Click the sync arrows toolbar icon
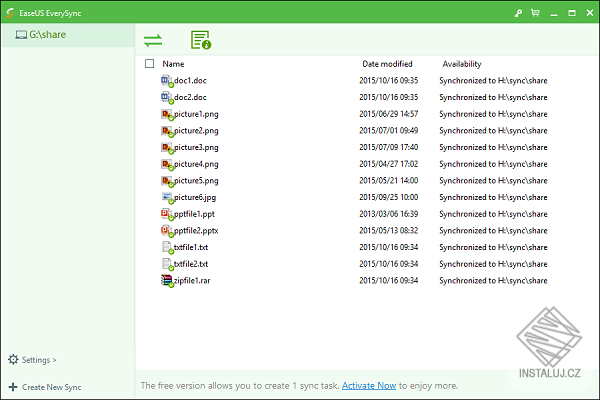The image size is (600, 400). click(153, 40)
